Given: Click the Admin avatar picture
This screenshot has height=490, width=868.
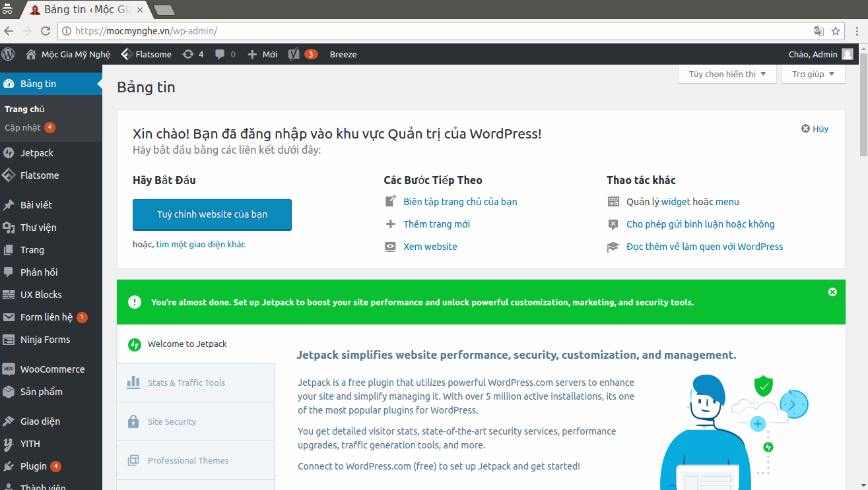Looking at the screenshot, I should click(x=848, y=54).
